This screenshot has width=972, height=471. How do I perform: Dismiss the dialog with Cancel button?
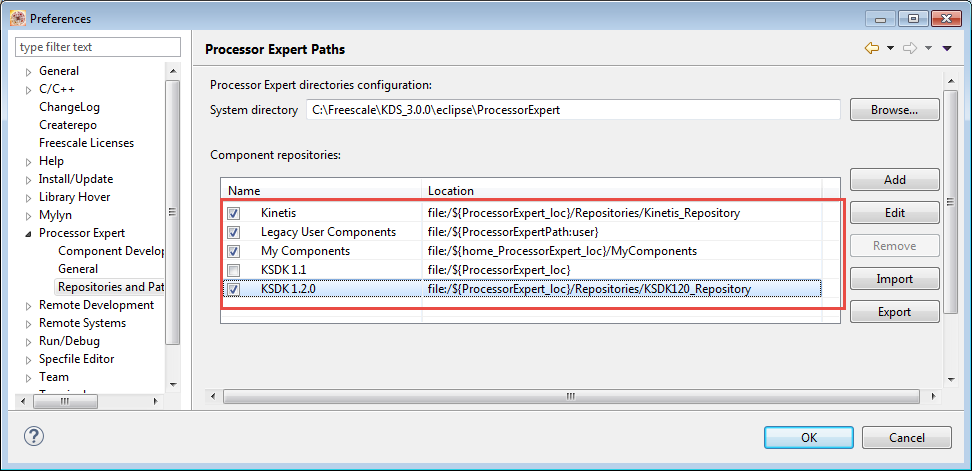click(906, 438)
